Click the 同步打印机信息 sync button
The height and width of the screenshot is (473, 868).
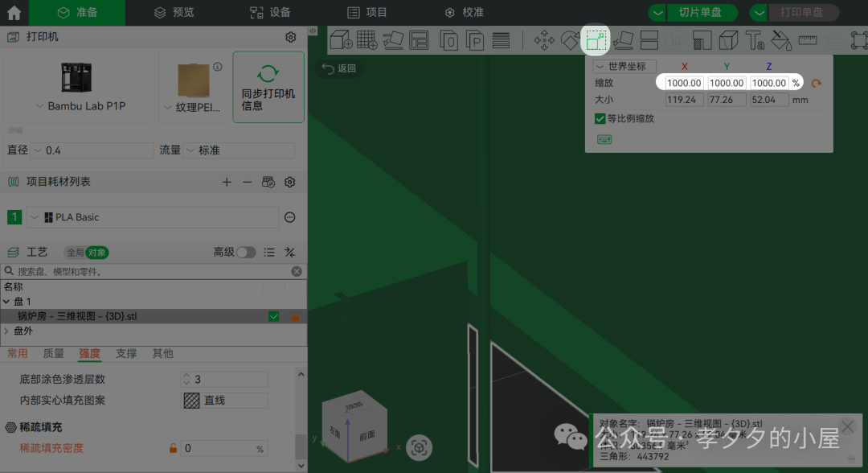pos(268,88)
